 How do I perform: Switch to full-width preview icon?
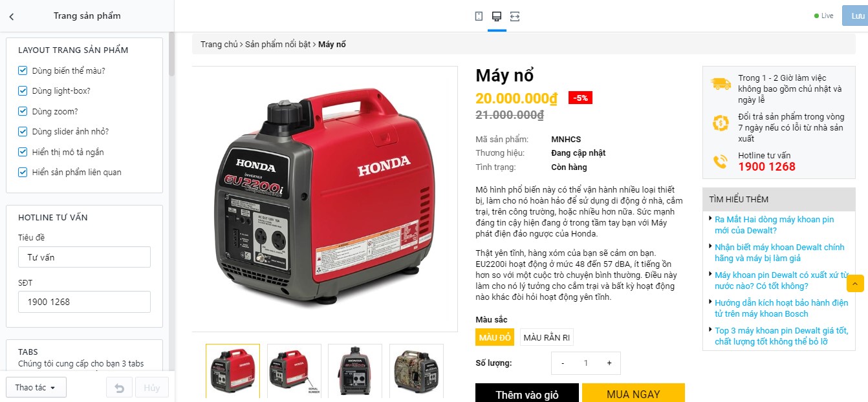(x=515, y=16)
